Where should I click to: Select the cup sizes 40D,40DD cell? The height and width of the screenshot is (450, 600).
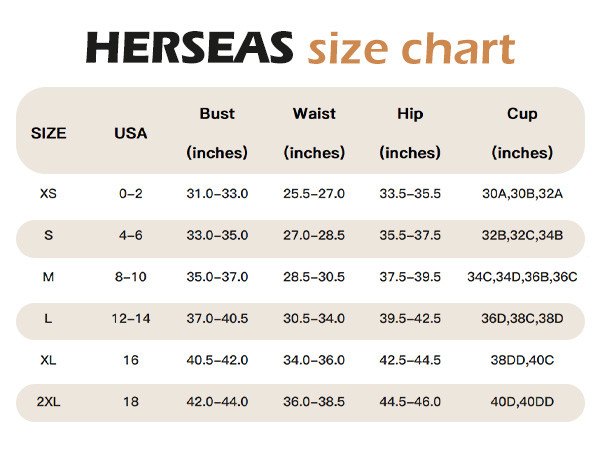522,401
